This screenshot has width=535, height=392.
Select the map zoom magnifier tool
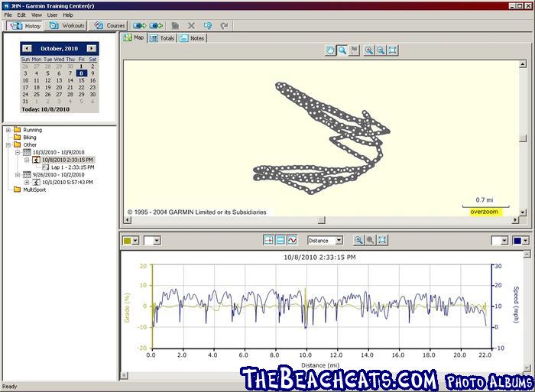point(342,50)
